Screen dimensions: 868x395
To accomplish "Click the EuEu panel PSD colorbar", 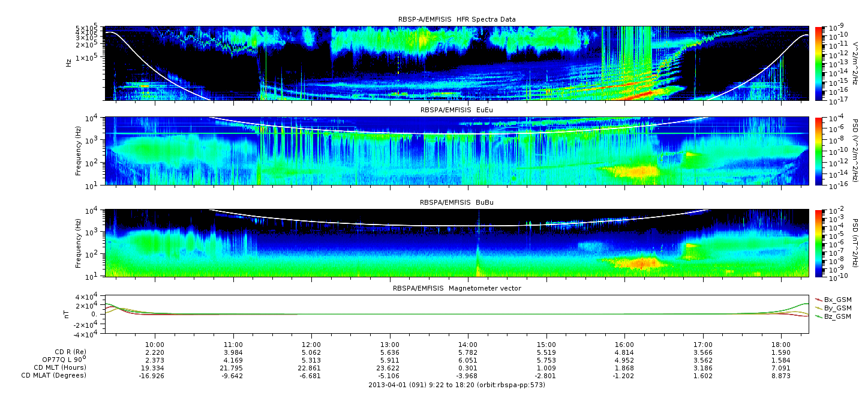I will point(819,151).
